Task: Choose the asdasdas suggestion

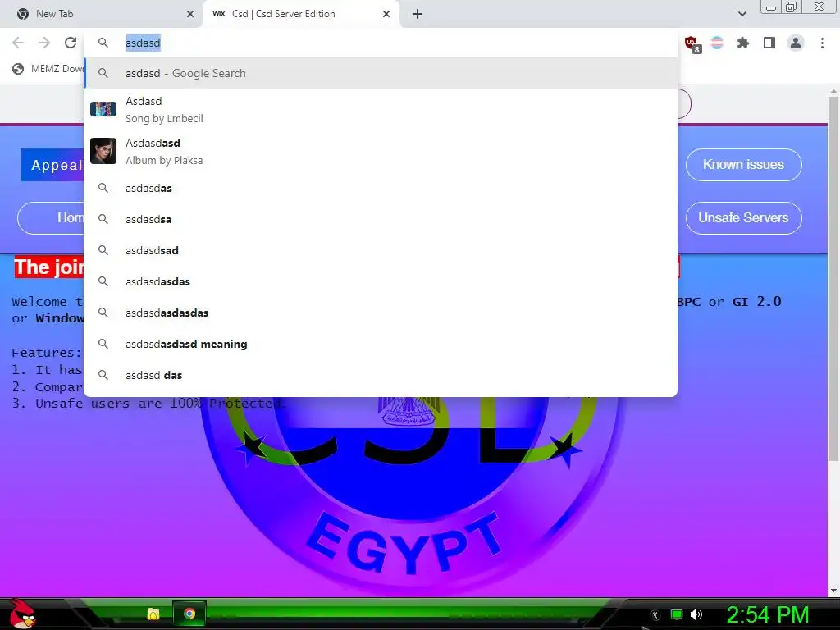Action: (x=381, y=188)
